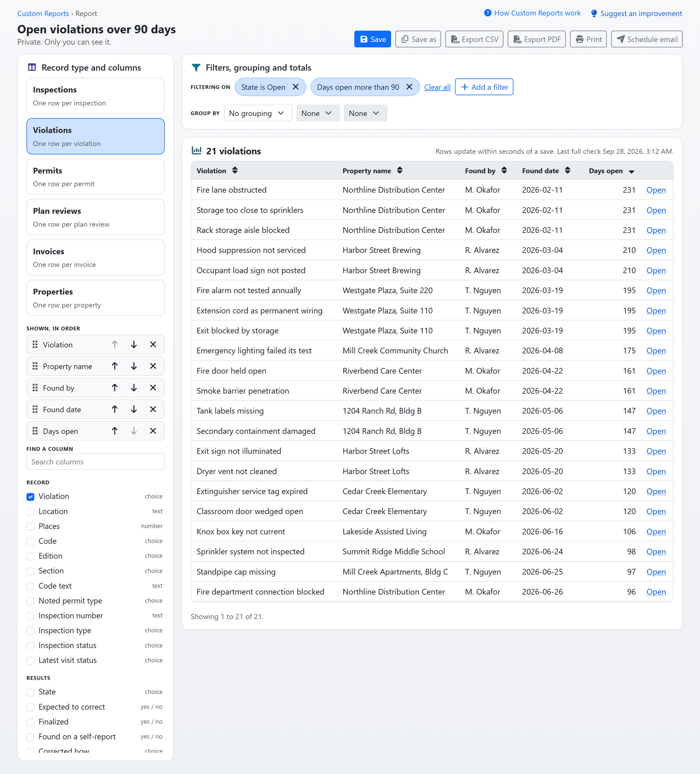Select 'Harbor Street Brewing' in Hood suppression row
Image resolution: width=700 pixels, height=774 pixels.
pyautogui.click(x=381, y=250)
